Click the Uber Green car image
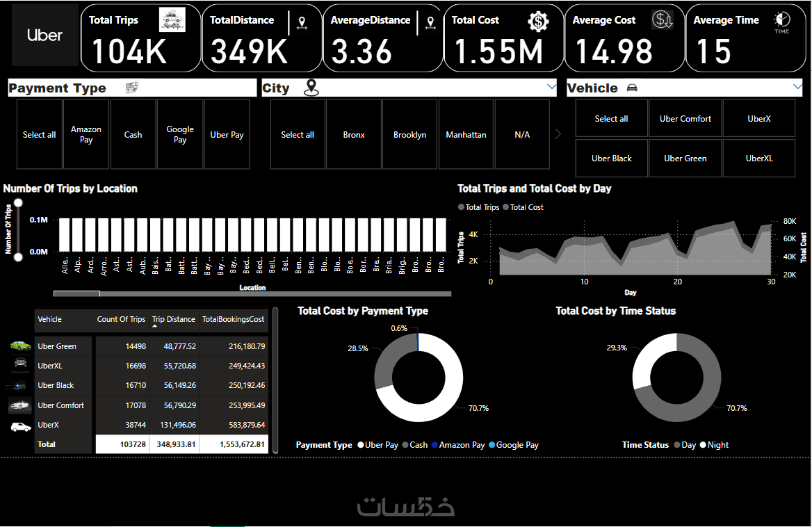Image resolution: width=812 pixels, height=527 pixels. (x=21, y=346)
